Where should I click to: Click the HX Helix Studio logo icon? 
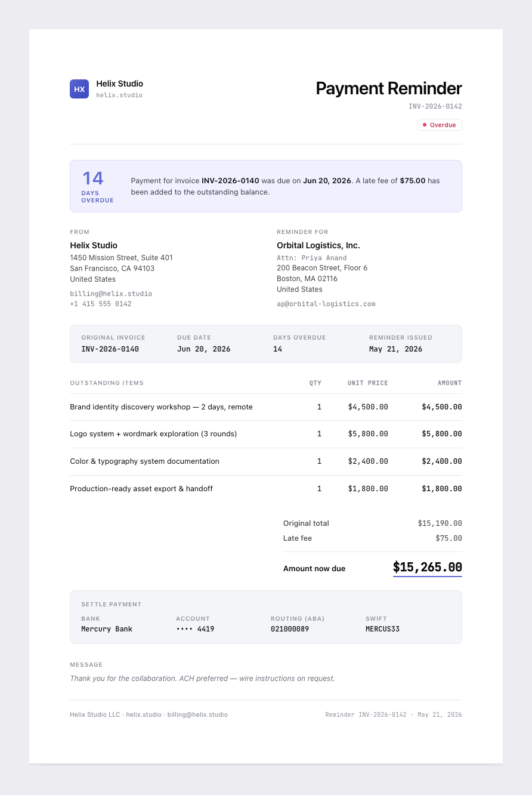(x=79, y=89)
